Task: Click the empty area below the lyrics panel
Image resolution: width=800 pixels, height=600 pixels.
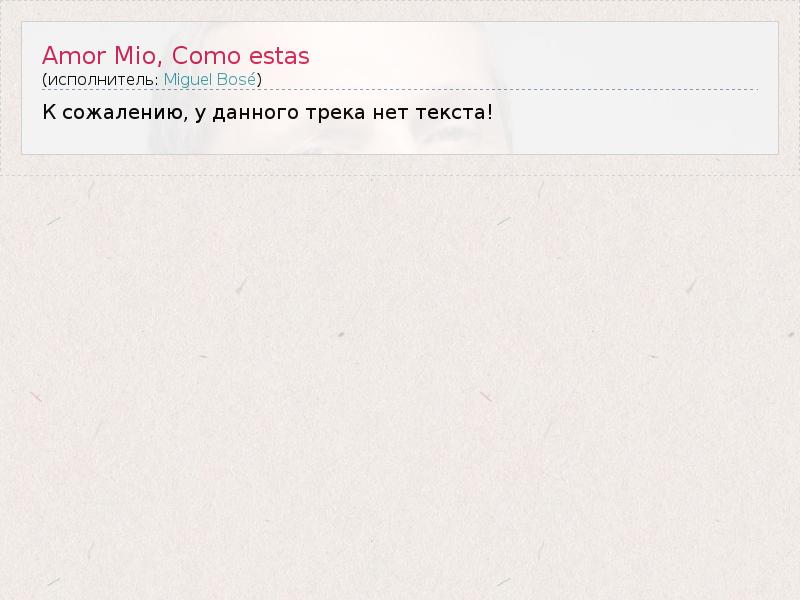Action: [x=400, y=380]
